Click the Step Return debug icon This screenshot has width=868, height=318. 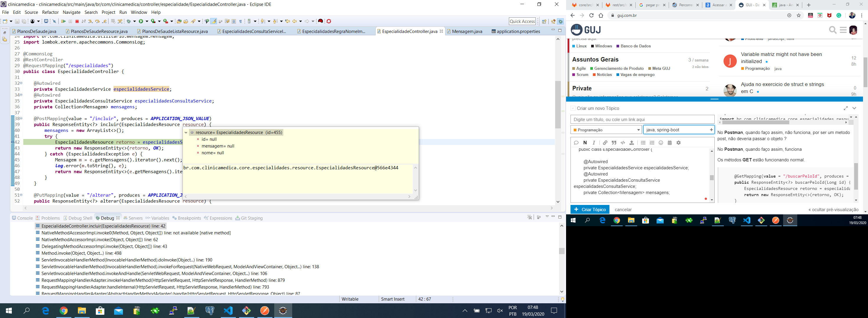point(104,21)
